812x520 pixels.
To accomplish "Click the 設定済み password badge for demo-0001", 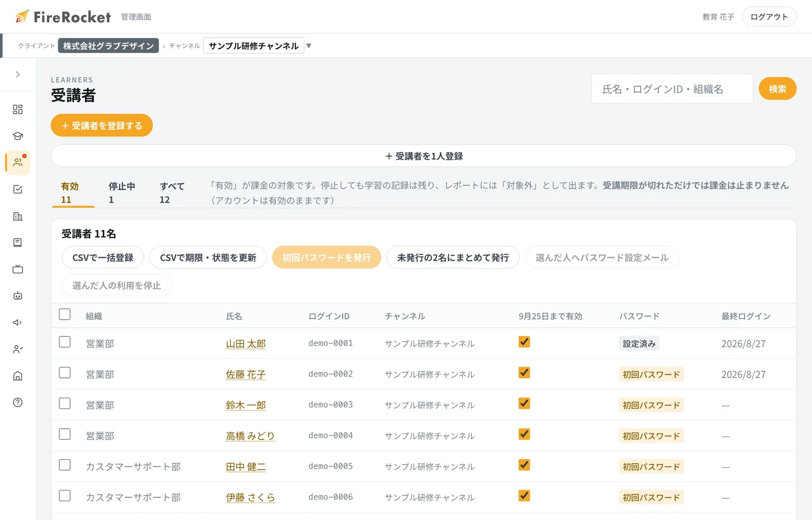I will 639,343.
